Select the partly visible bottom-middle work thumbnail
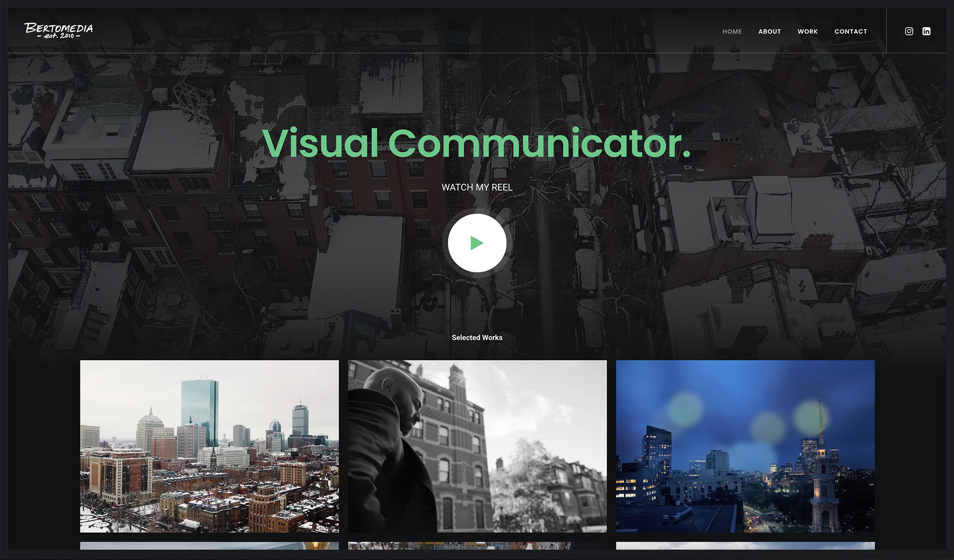Viewport: 954px width, 560px height. [x=477, y=546]
